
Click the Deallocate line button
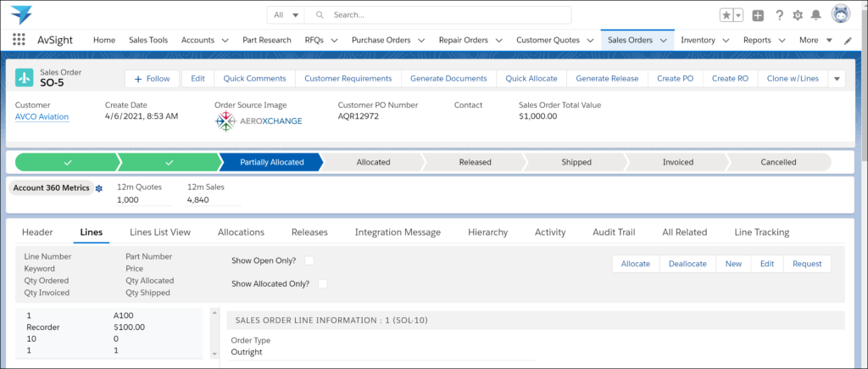coord(687,264)
